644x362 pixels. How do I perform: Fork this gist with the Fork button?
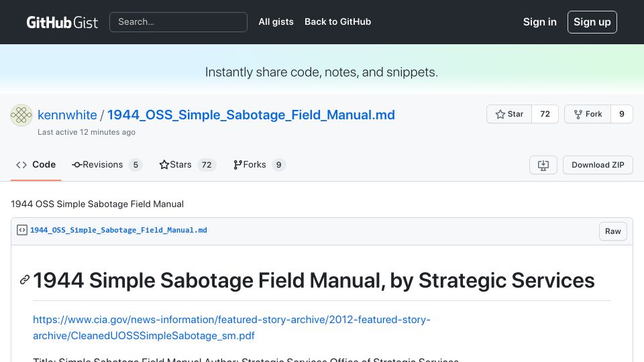coord(588,114)
